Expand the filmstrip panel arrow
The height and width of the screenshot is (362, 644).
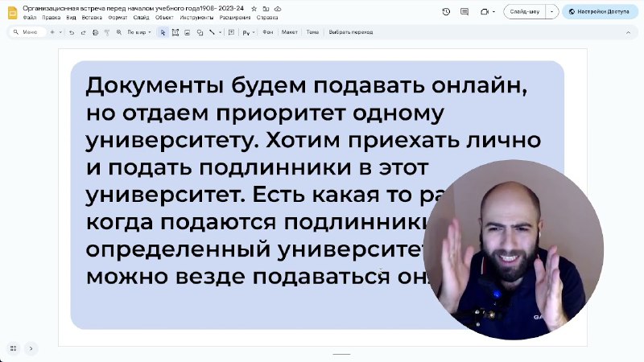pyautogui.click(x=31, y=348)
